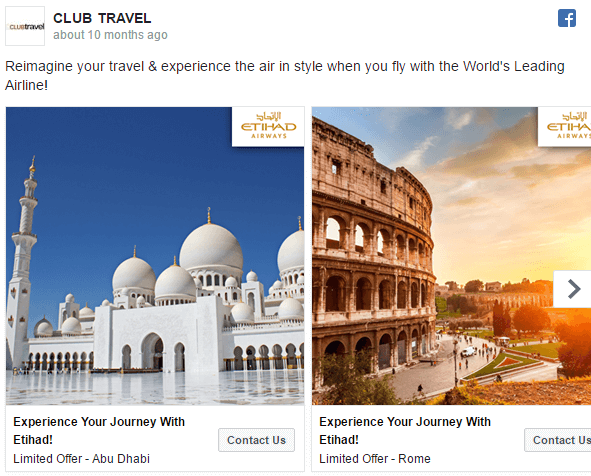Open the Club Travel profile picture
591x476 pixels.
(25, 26)
